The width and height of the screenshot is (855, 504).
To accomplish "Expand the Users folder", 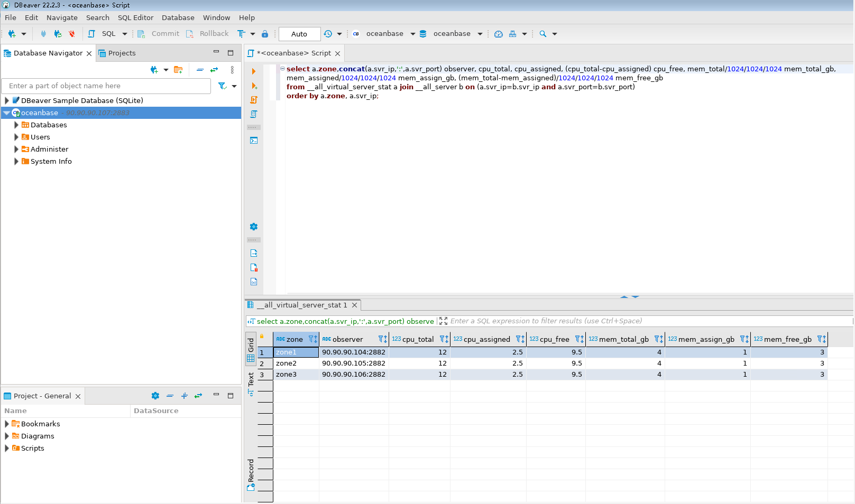I will click(16, 137).
